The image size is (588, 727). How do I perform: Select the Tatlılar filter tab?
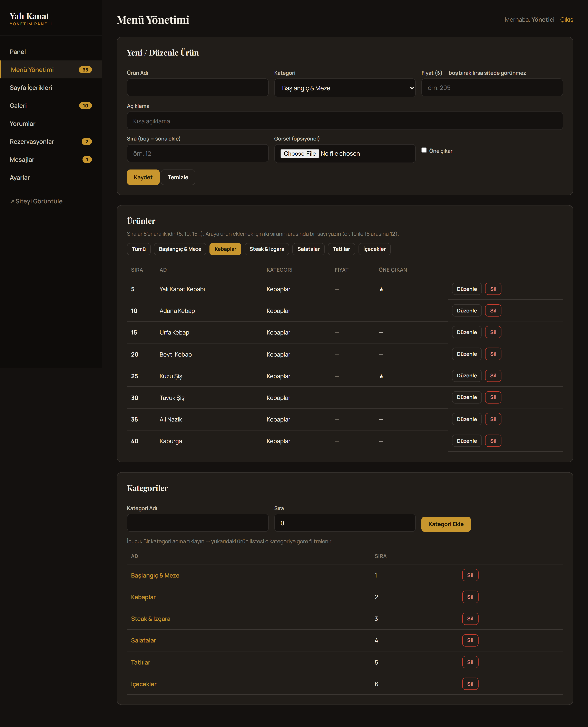pyautogui.click(x=341, y=249)
